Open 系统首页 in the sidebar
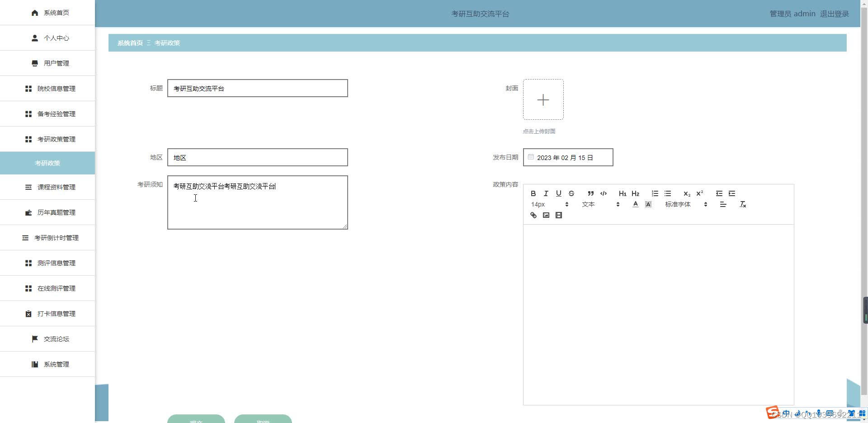Image resolution: width=868 pixels, height=423 pixels. 47,13
